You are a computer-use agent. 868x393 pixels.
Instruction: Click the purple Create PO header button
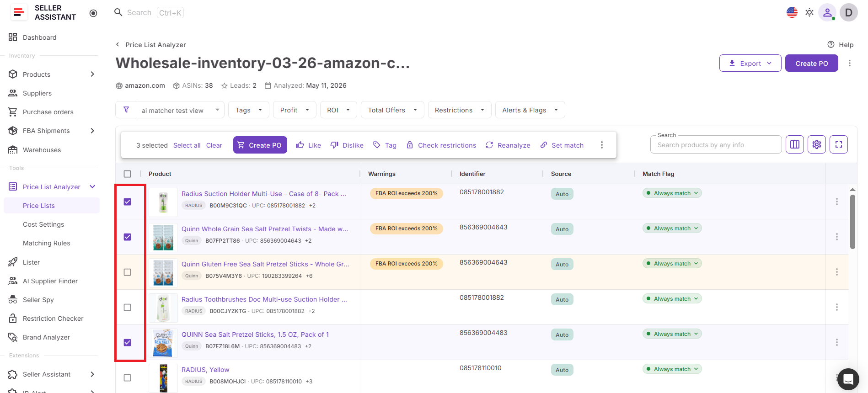(x=812, y=63)
